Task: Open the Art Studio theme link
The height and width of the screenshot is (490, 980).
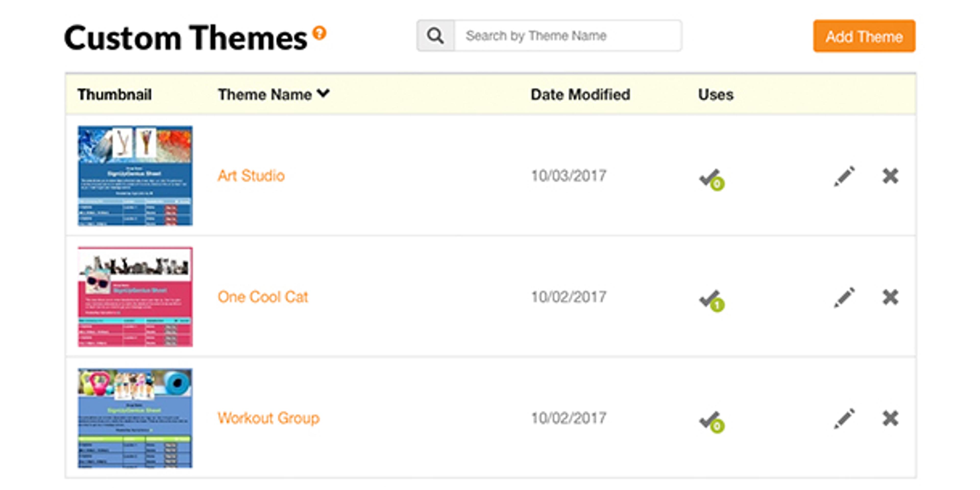Action: click(251, 176)
